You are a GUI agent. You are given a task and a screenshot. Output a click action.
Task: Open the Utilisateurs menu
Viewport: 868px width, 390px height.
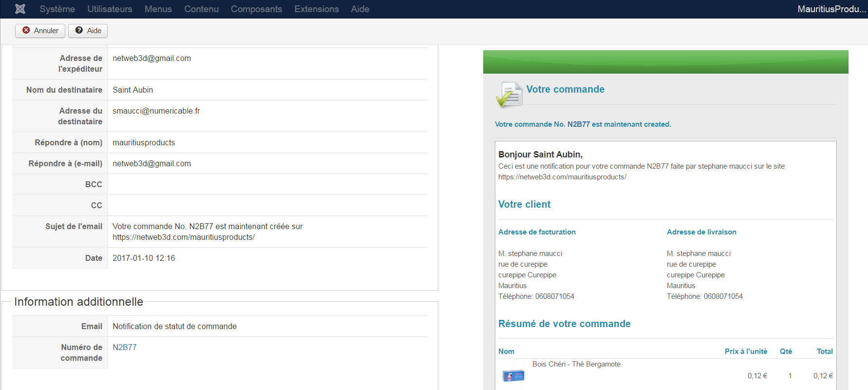[x=110, y=9]
